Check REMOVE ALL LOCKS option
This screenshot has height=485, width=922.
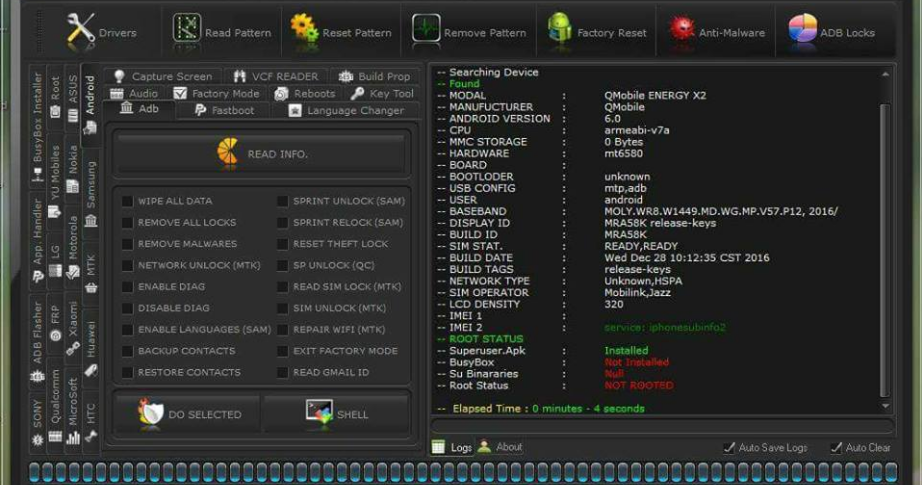(128, 222)
